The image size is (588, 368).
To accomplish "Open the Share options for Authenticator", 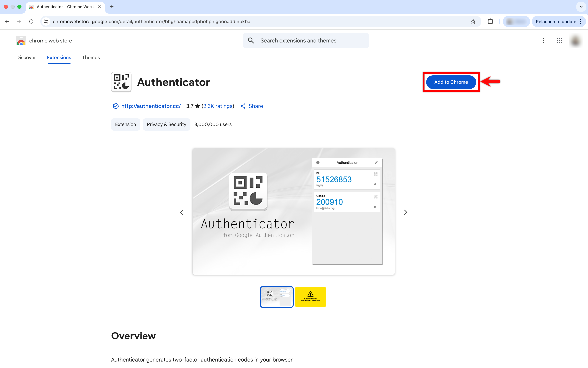I will (252, 106).
